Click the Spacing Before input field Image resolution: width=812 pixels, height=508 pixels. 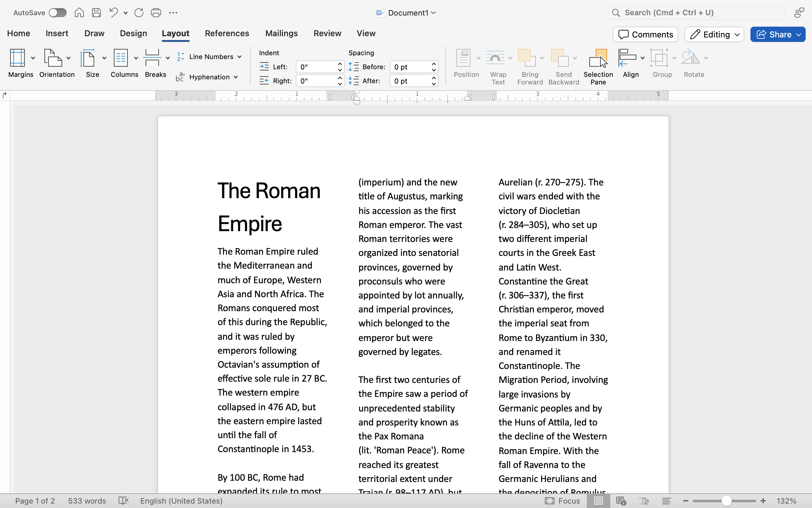pos(410,67)
